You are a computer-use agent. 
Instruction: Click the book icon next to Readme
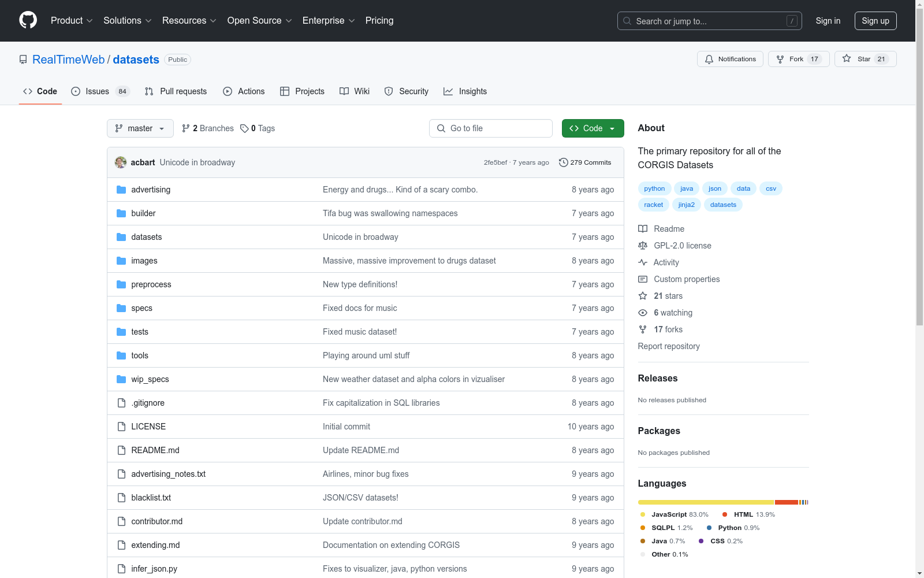[643, 229]
